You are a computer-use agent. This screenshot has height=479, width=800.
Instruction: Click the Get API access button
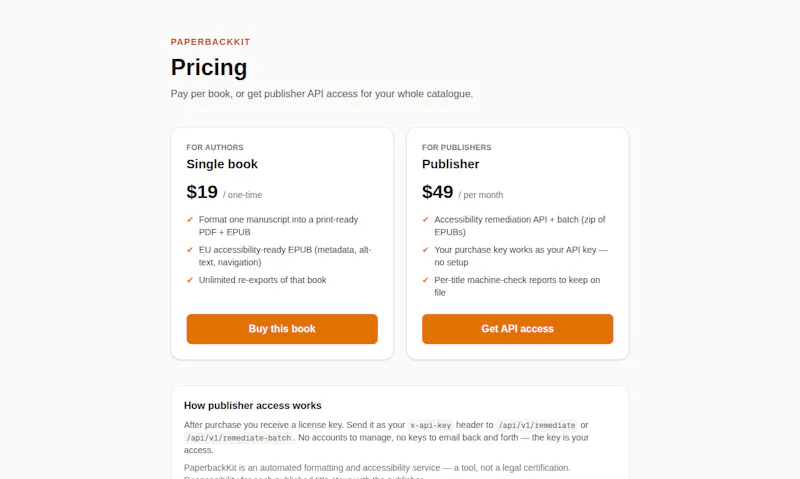coord(517,329)
